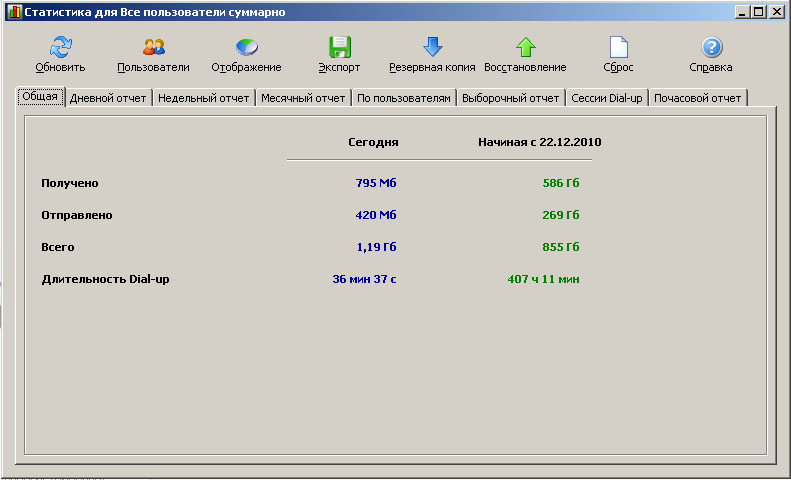Switch to Недельный отчет tab
This screenshot has width=791, height=480.
204,98
